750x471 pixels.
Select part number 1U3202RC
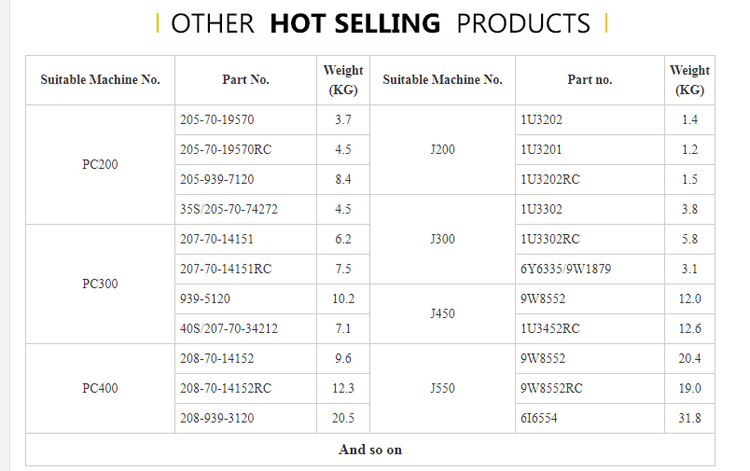[550, 179]
